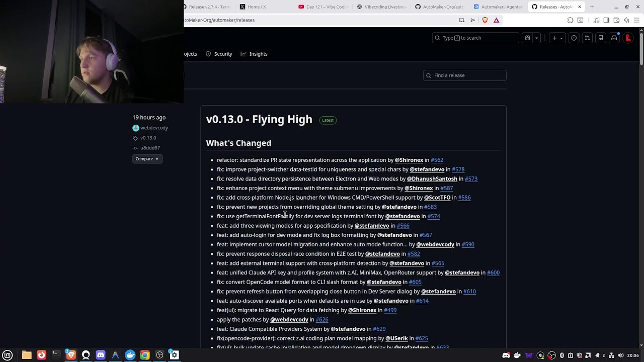Viewport: 644px width, 362px height.
Task: Open the v0.13.0 - Flying High release title
Action: tap(259, 119)
